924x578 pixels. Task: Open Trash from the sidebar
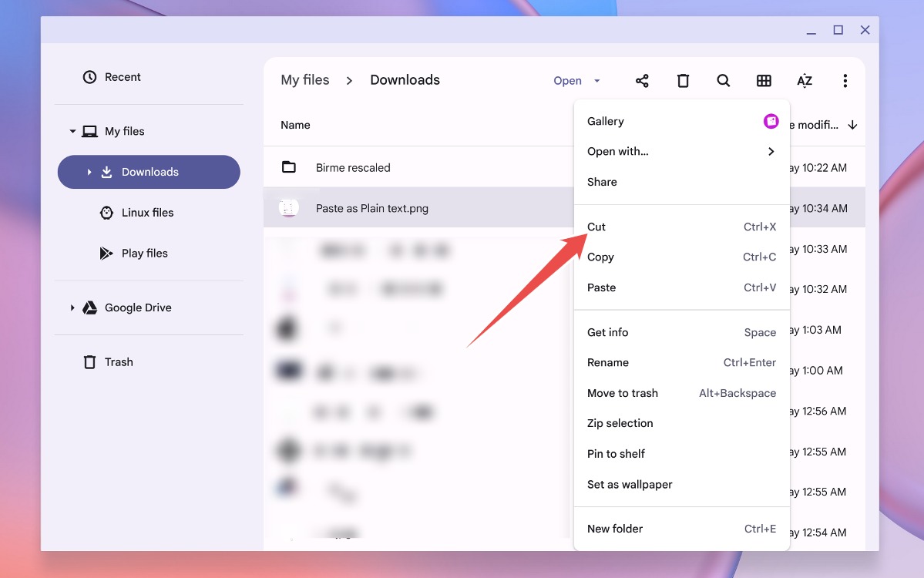[118, 361]
